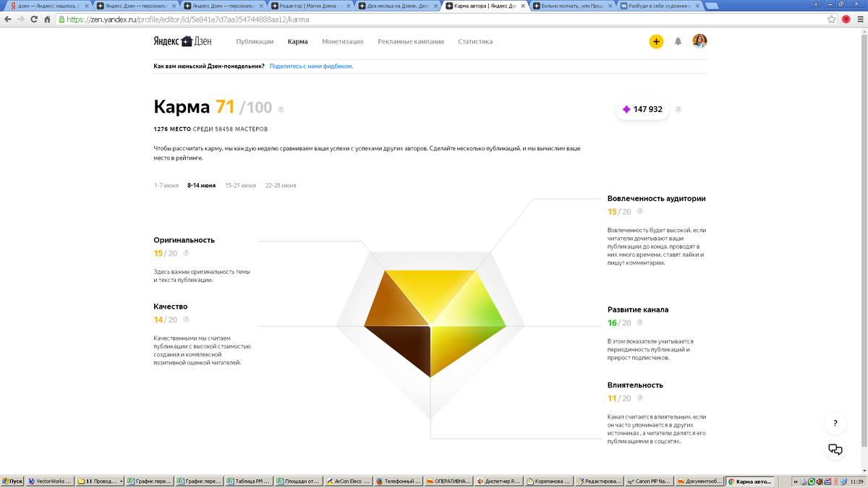Screen dimensions: 868x488
Task: Open ArCon Eleco taskbar item
Action: pyautogui.click(x=349, y=481)
